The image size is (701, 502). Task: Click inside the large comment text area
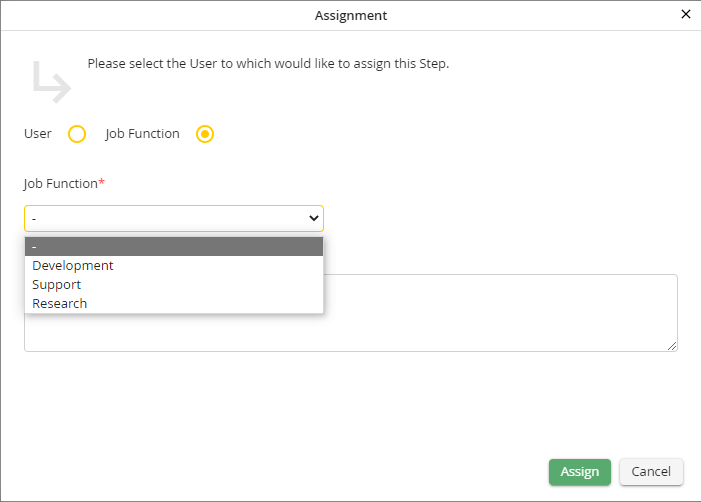pyautogui.click(x=500, y=313)
